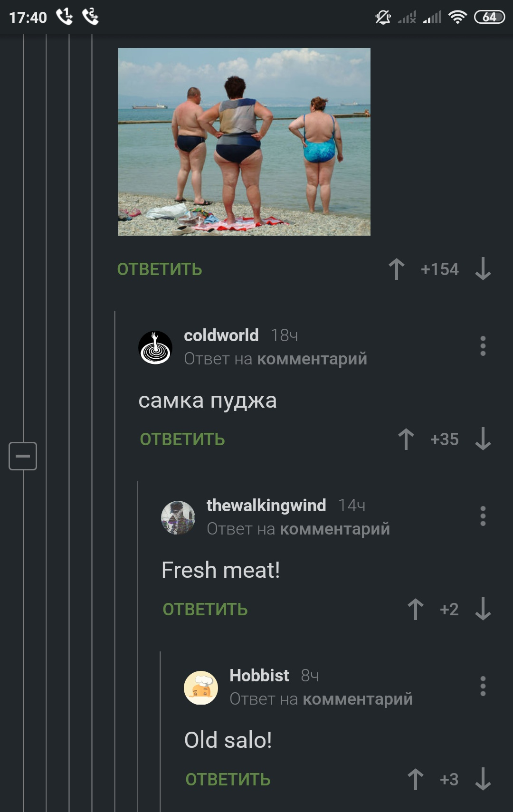The height and width of the screenshot is (812, 513).
Task: Upvote the "Fresh meat!" comment
Action: 416,609
